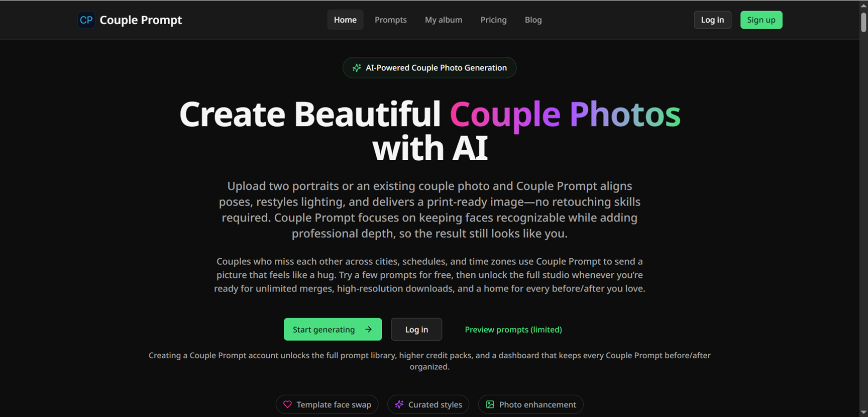The height and width of the screenshot is (417, 868).
Task: Click the heart icon beside Template face swap
Action: click(287, 404)
